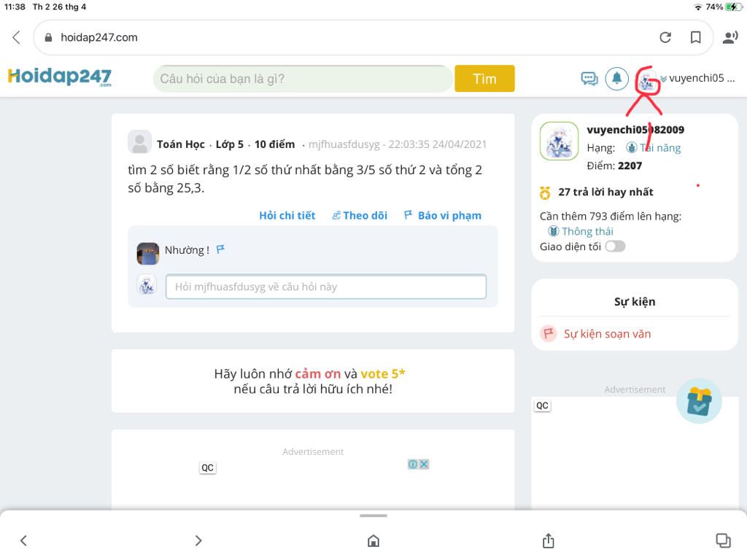Open the tabs overview icon
The height and width of the screenshot is (560, 747).
(723, 540)
